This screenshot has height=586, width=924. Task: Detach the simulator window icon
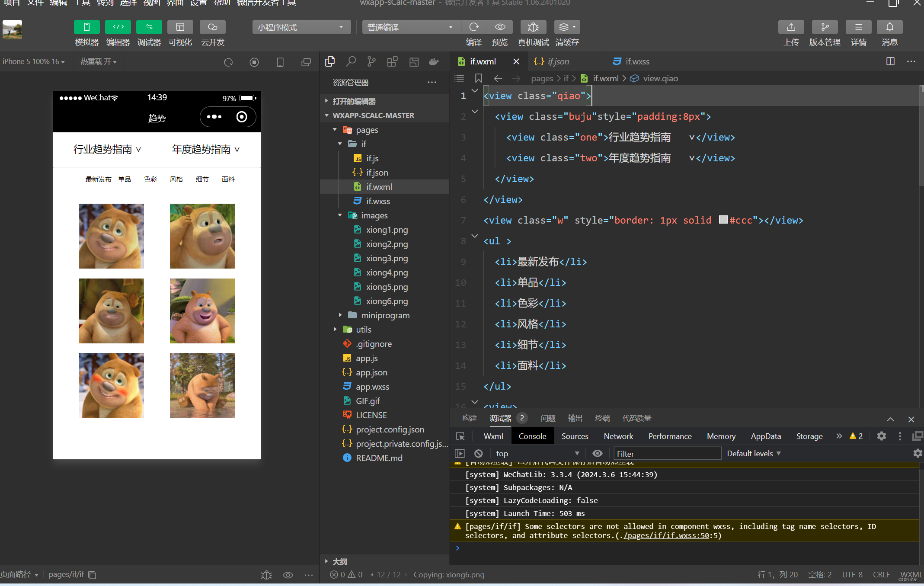(x=306, y=62)
